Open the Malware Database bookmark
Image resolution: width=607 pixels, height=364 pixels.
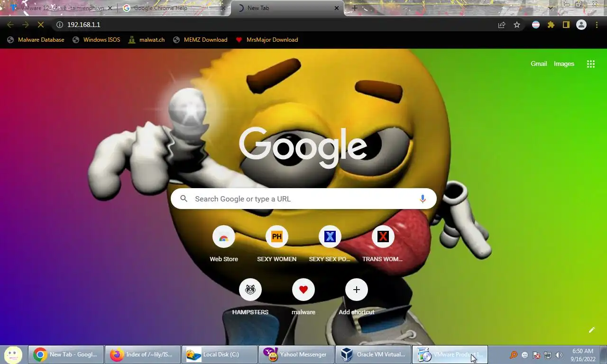36,40
